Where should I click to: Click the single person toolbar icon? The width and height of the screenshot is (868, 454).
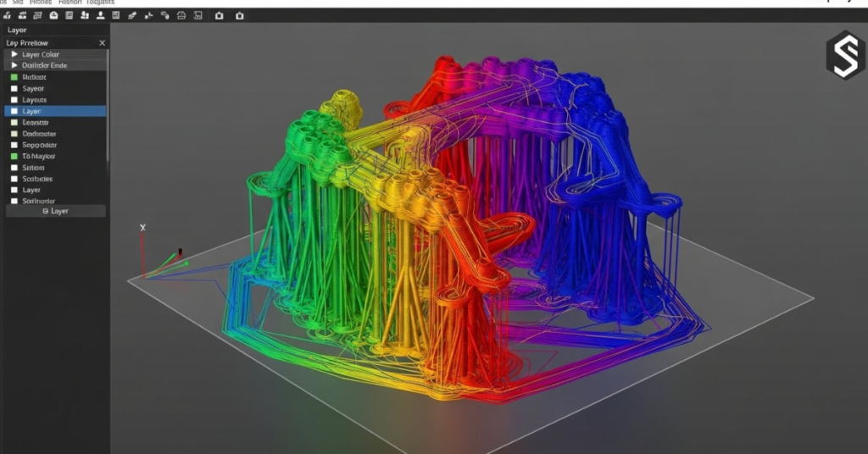tap(100, 15)
